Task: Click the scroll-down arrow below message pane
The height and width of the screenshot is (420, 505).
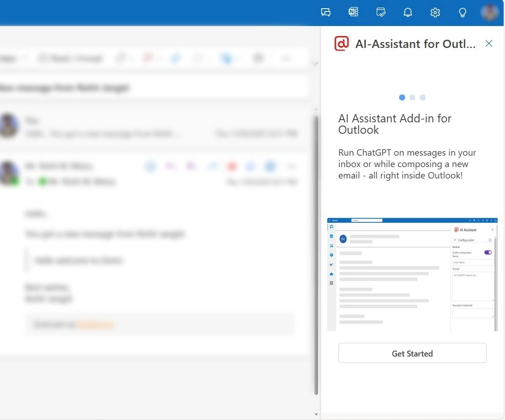Action: pyautogui.click(x=316, y=415)
